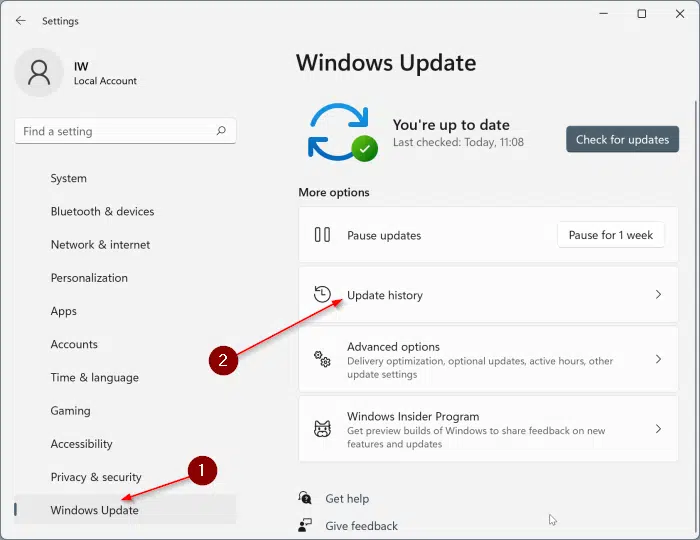This screenshot has width=700, height=540.
Task: Click Check for updates button
Action: tap(622, 139)
